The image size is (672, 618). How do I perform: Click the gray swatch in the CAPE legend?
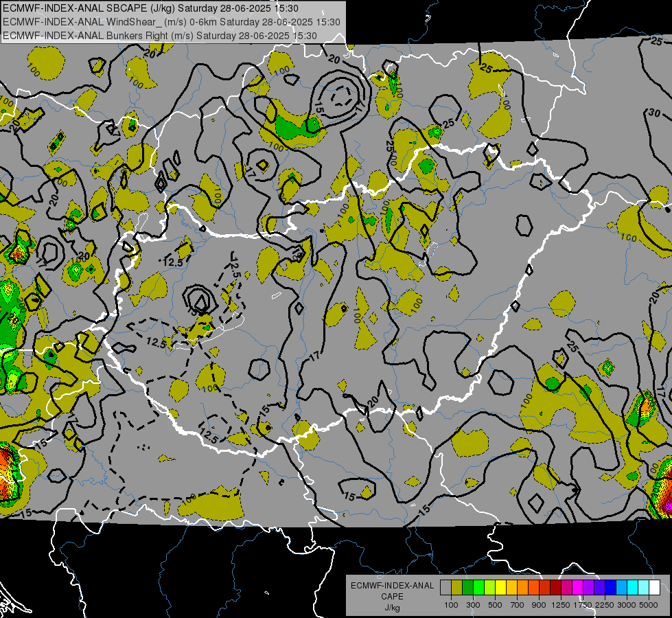(445, 587)
